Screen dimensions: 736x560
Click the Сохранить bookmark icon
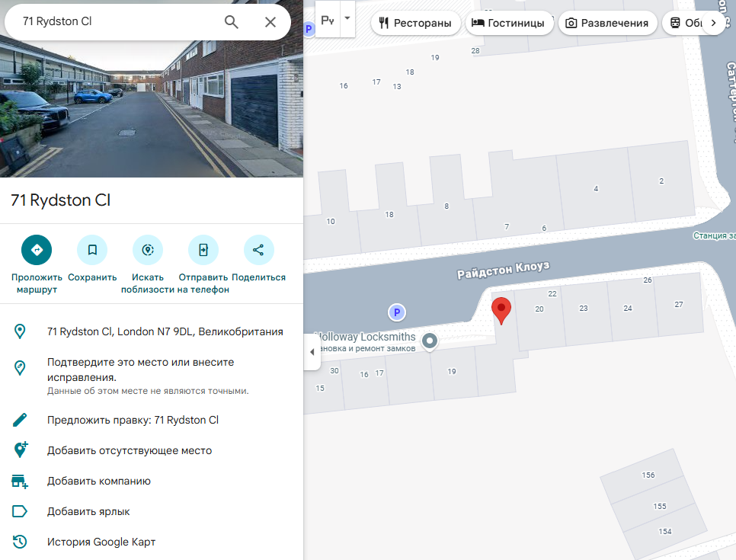point(92,249)
